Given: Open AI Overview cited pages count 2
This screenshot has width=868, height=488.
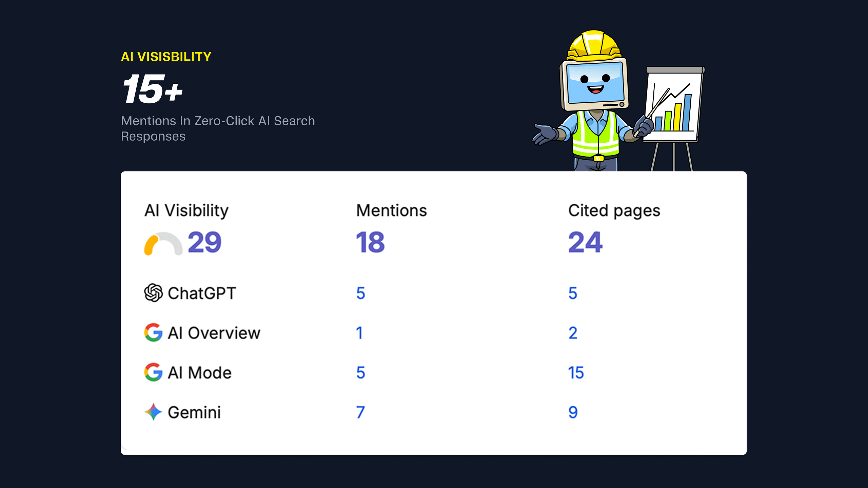Looking at the screenshot, I should click(573, 333).
